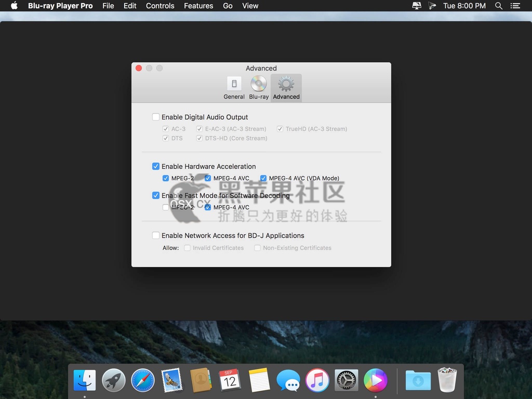This screenshot has height=399, width=532.
Task: Open Safari compass icon in Dock
Action: tap(143, 380)
